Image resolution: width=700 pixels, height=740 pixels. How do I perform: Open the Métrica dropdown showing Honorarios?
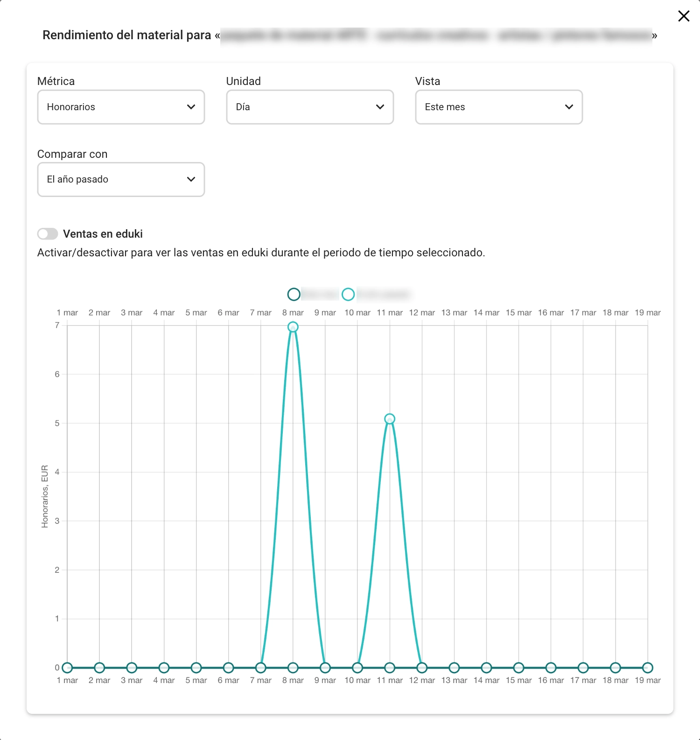coord(121,107)
